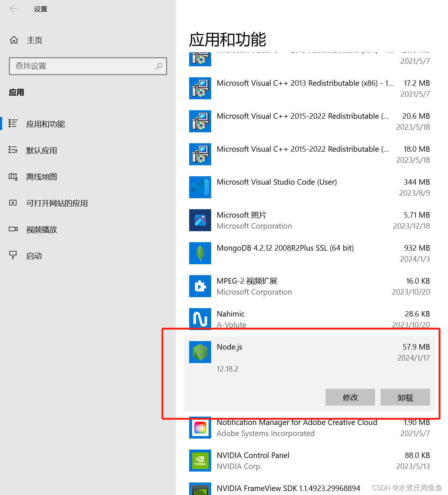Click the Adobe Creative Cloud notification icon

point(200,428)
